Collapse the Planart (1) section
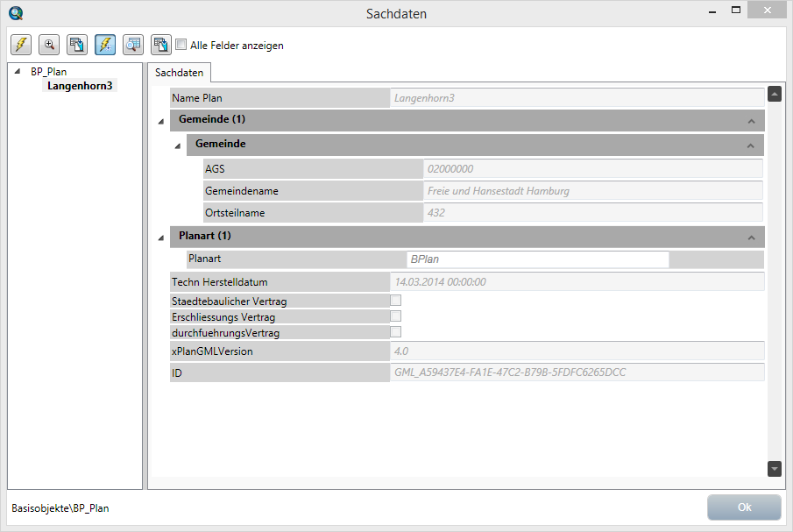Viewport: 793px width, 532px height. coord(159,236)
